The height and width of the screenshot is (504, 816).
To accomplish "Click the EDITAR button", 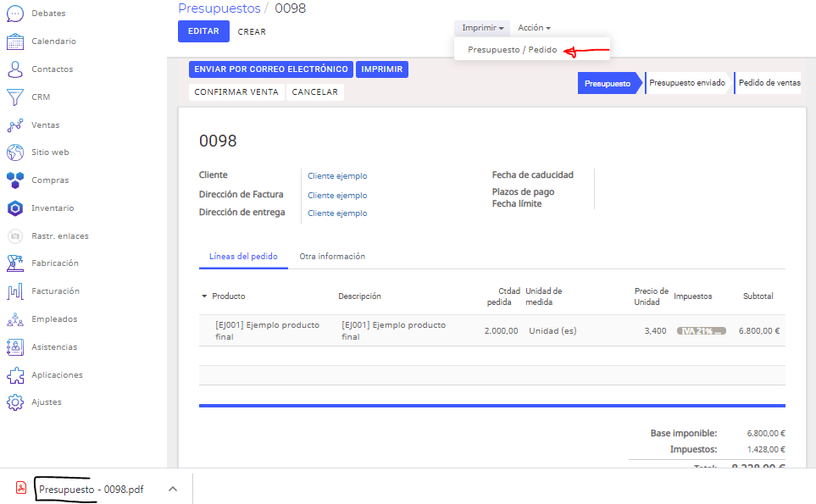I will pos(203,31).
